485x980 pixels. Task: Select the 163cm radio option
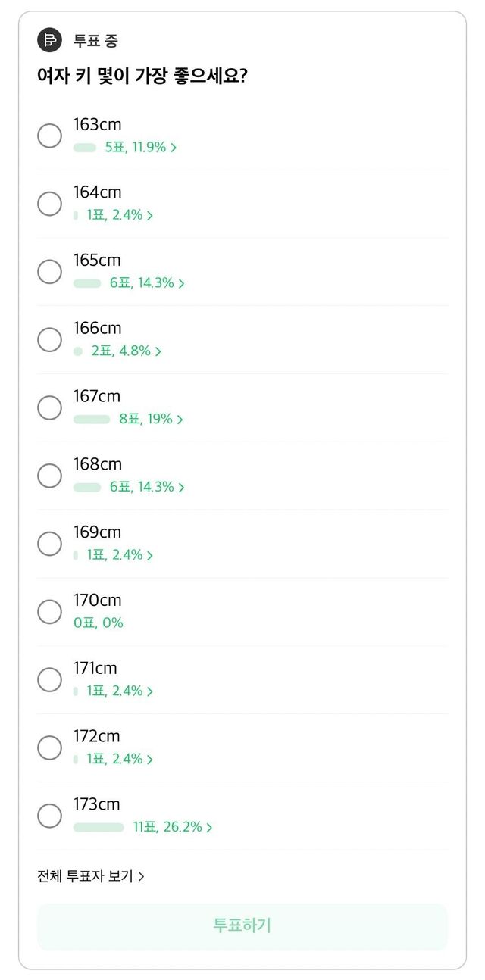(x=50, y=136)
